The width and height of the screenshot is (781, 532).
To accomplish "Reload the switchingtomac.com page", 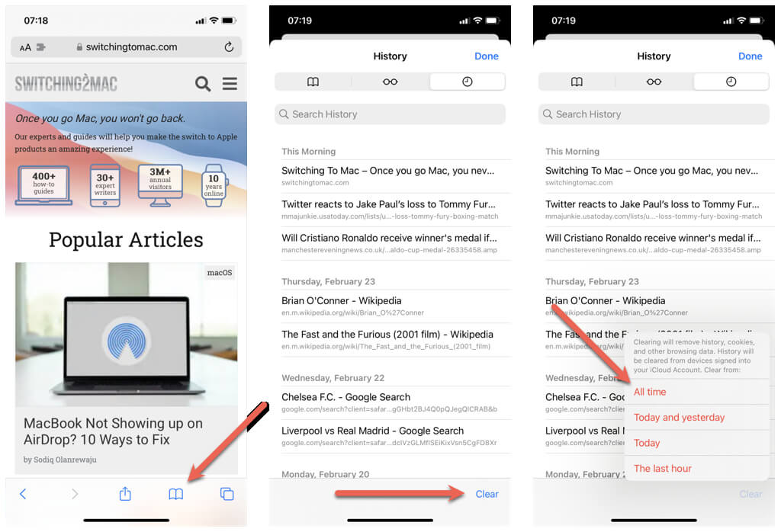I will pyautogui.click(x=229, y=46).
